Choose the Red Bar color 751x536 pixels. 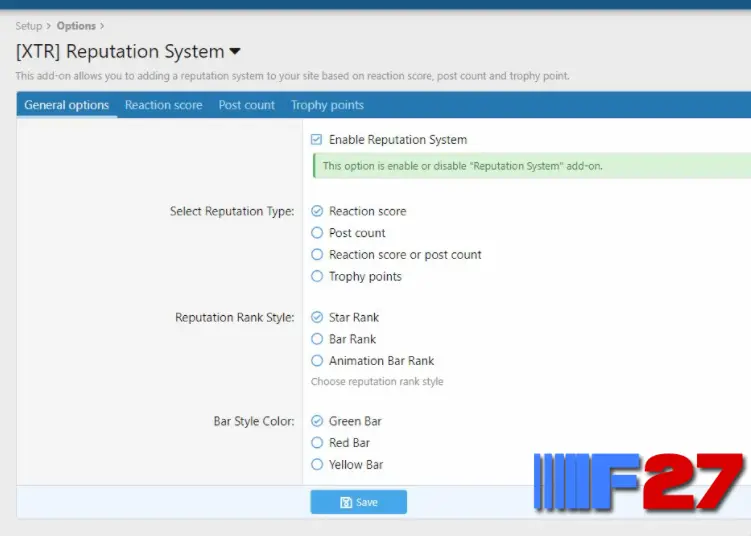(x=317, y=443)
